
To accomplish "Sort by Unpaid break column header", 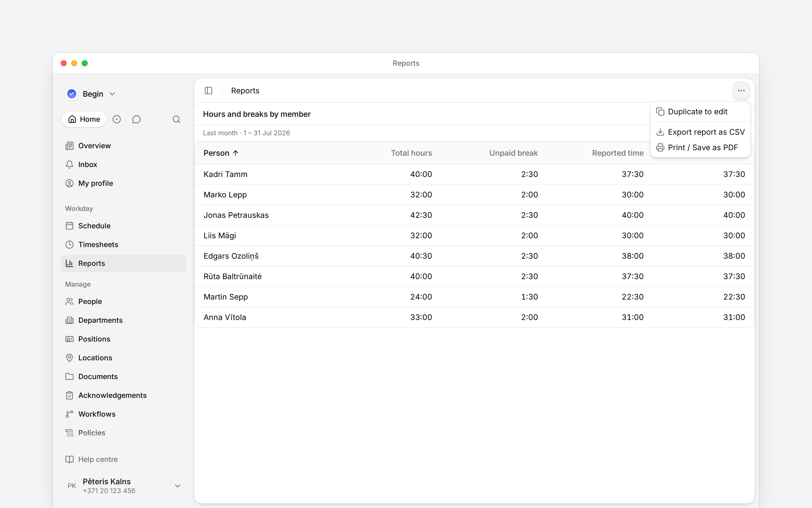I will (x=513, y=153).
